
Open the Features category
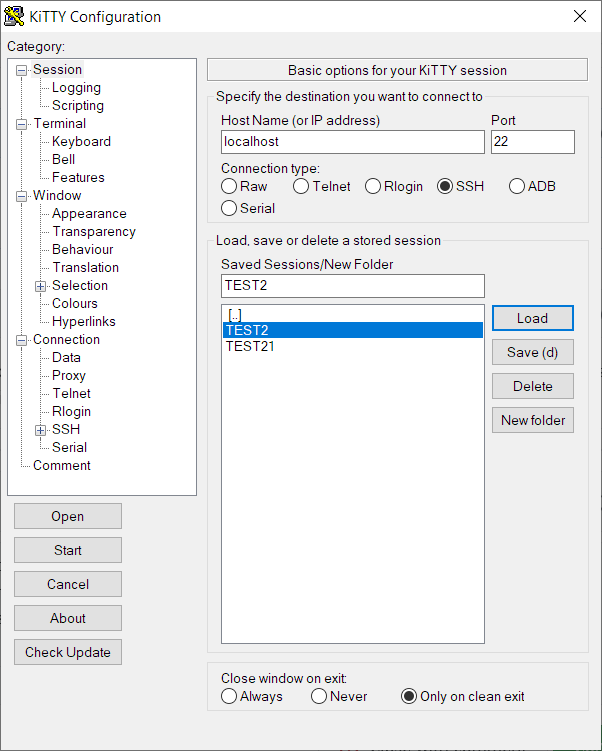[78, 177]
